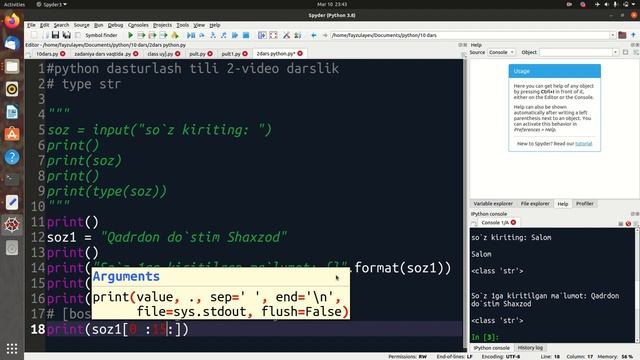The height and width of the screenshot is (360, 640).
Task: Continue debug execution icon
Action: 235,36
